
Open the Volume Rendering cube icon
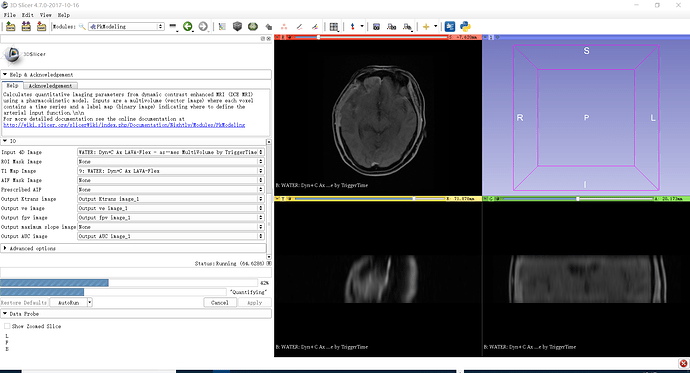click(x=238, y=27)
